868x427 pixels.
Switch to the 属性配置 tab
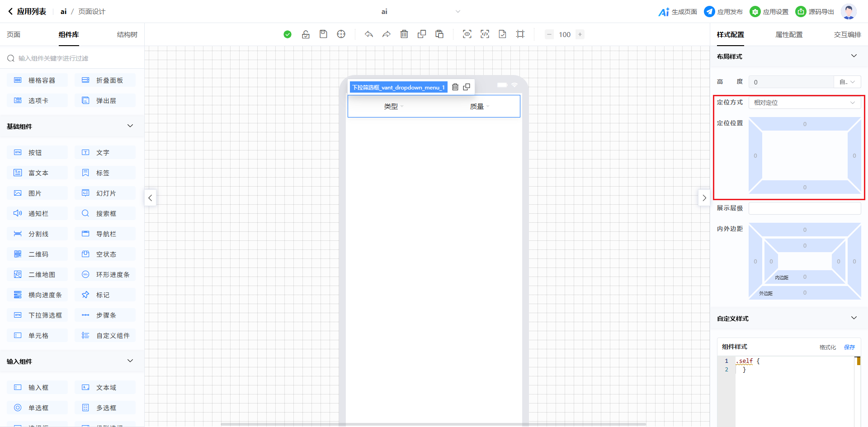(789, 34)
